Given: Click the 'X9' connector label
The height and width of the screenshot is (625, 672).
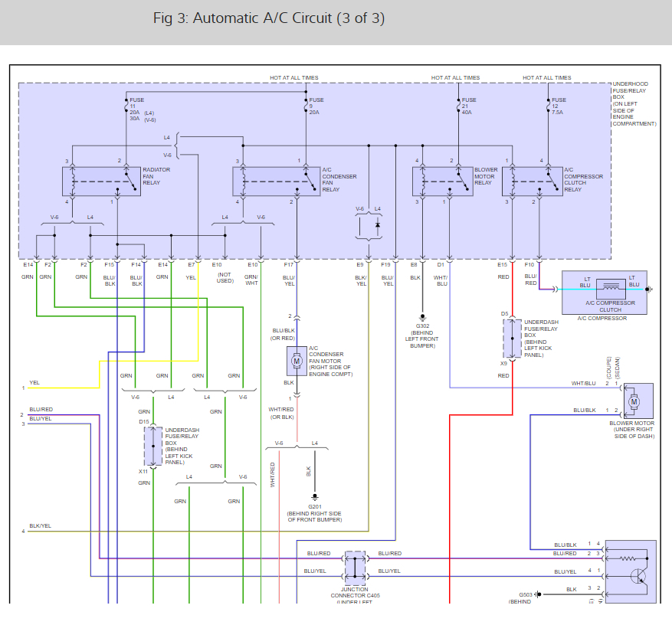Looking at the screenshot, I should 503,363.
